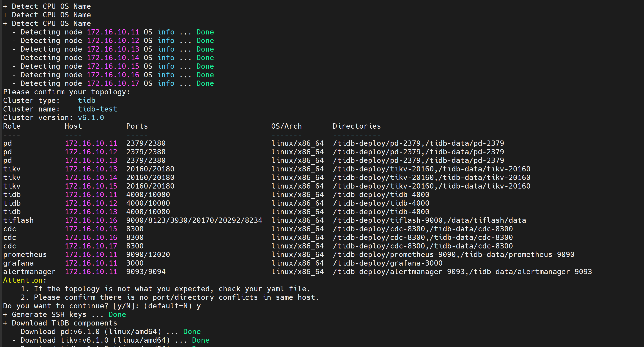The width and height of the screenshot is (644, 347).
Task: Click prometheus ports 9090/12020
Action: pyautogui.click(x=148, y=254)
